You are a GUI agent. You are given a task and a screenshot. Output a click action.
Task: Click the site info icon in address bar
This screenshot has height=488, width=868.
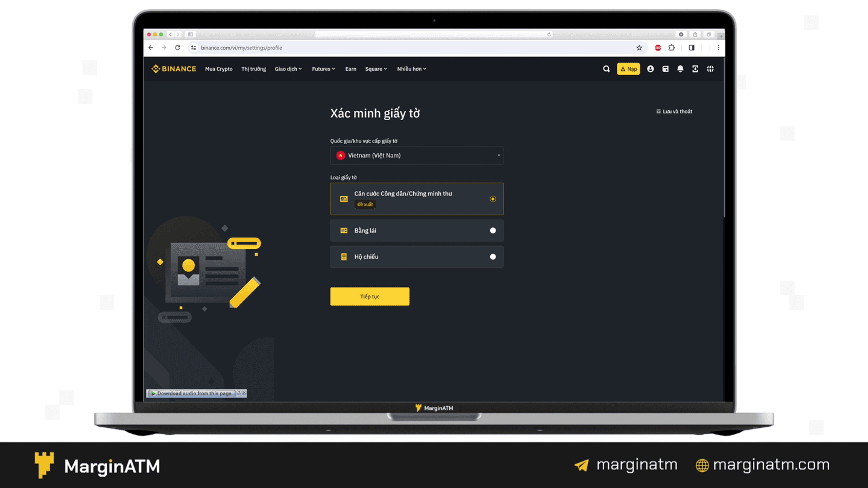tap(194, 48)
